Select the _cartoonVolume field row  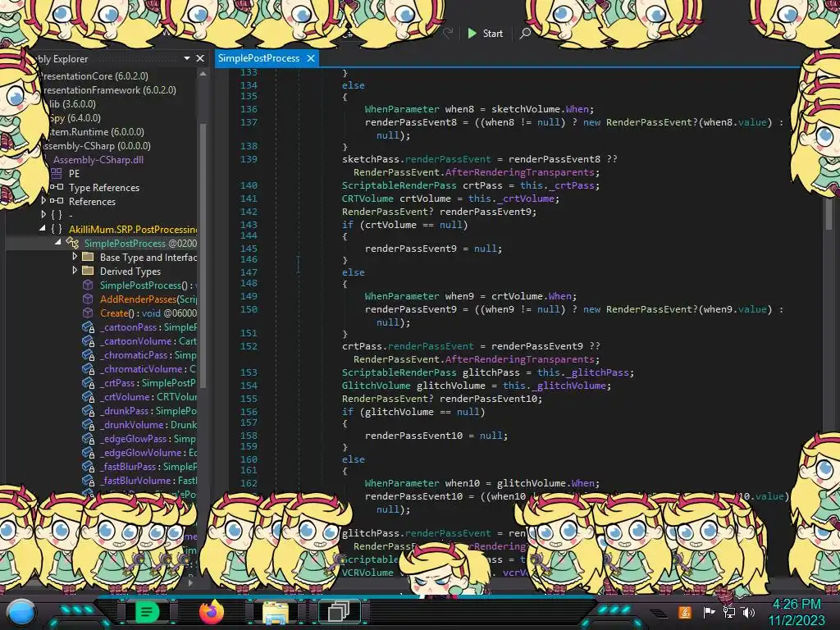pyautogui.click(x=139, y=340)
